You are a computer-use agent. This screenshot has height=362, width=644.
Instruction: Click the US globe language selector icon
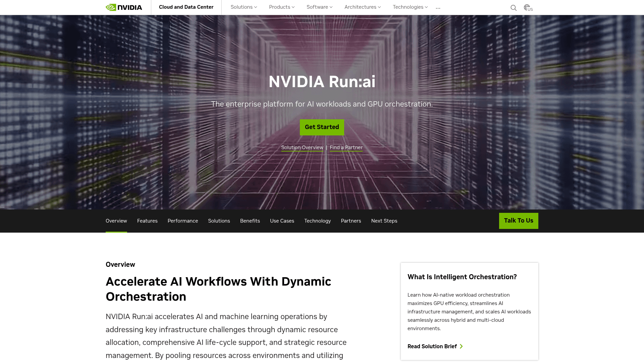[x=528, y=7]
